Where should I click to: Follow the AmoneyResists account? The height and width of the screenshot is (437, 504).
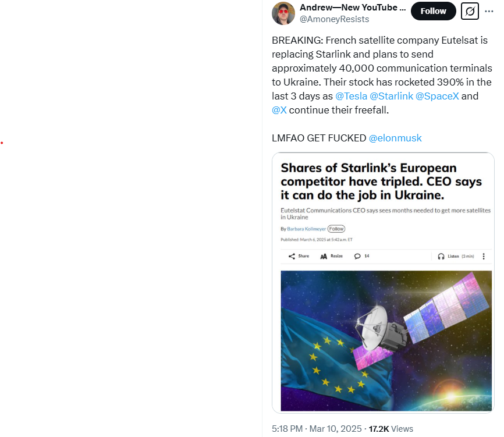pyautogui.click(x=433, y=11)
